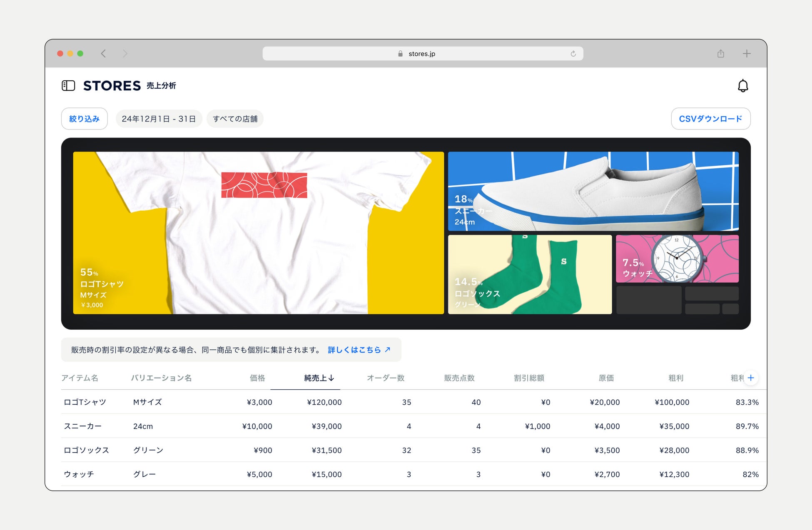
Task: Add column with plus icon
Action: click(x=751, y=378)
